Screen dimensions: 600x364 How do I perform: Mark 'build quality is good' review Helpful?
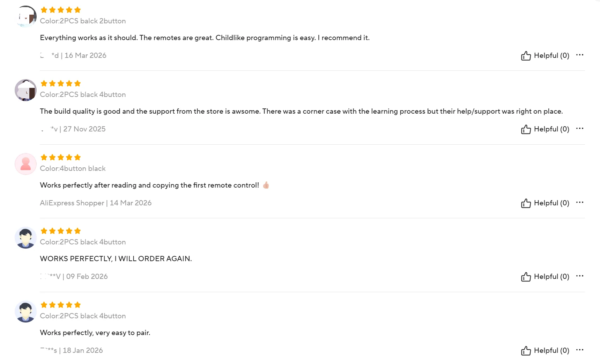[545, 129]
